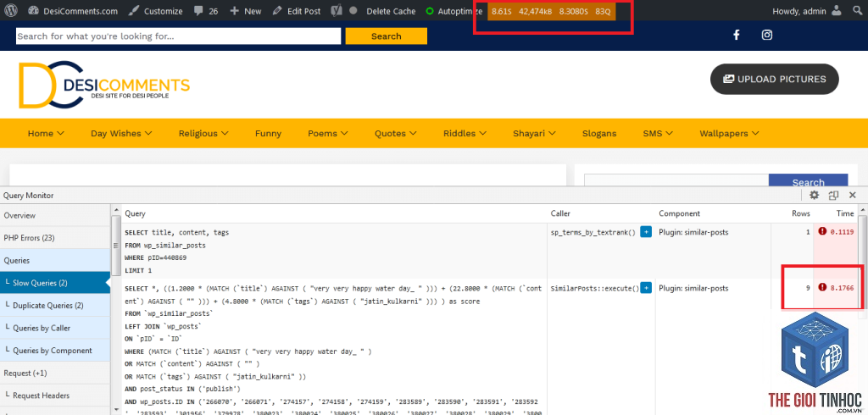Image resolution: width=868 pixels, height=415 pixels.
Task: Select Slow Queries (2) panel
Action: click(x=55, y=283)
